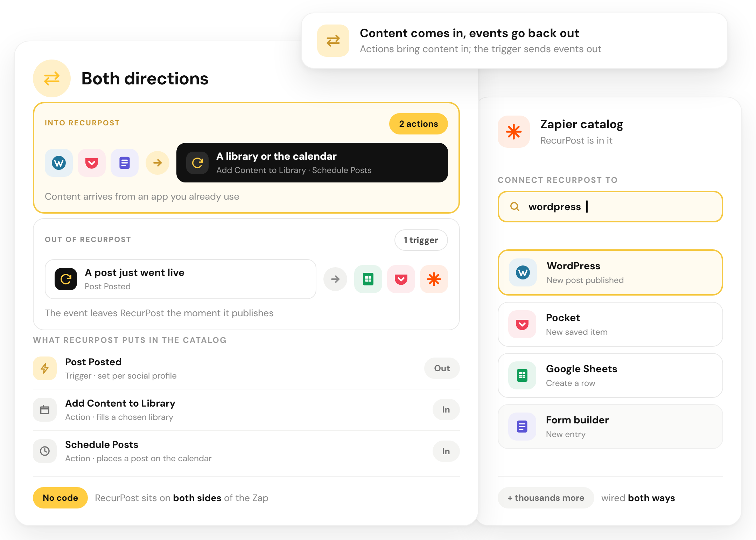The width and height of the screenshot is (756, 540).
Task: Click the Post Posted title text
Action: [93, 362]
